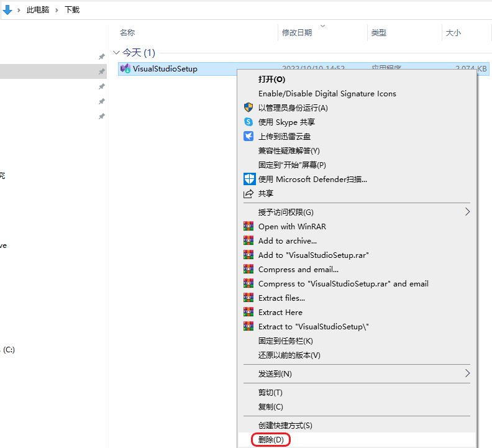Click the share arrow icon beside 共享
The image size is (492, 448).
point(248,194)
